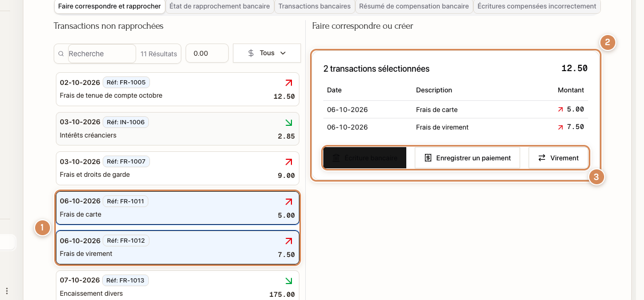Image resolution: width=644 pixels, height=300 pixels.
Task: Click the transfer arrows icon in Virement
Action: click(x=542, y=158)
